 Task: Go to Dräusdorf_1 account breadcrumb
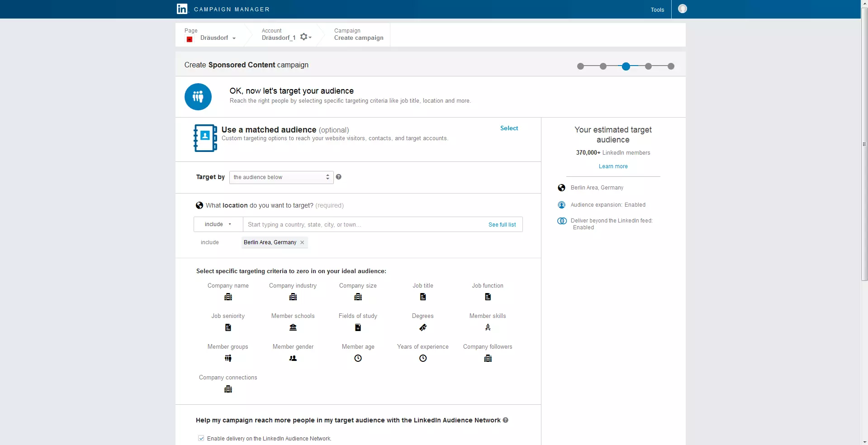(x=278, y=38)
